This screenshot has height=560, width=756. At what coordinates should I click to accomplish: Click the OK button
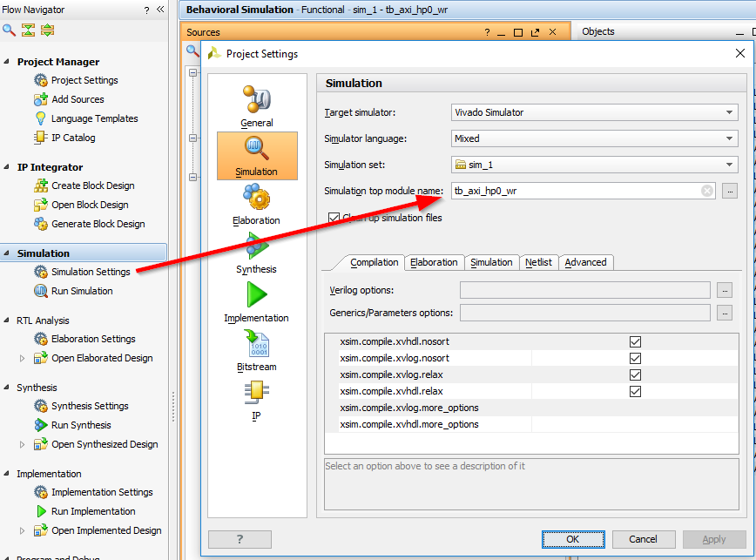(x=573, y=539)
